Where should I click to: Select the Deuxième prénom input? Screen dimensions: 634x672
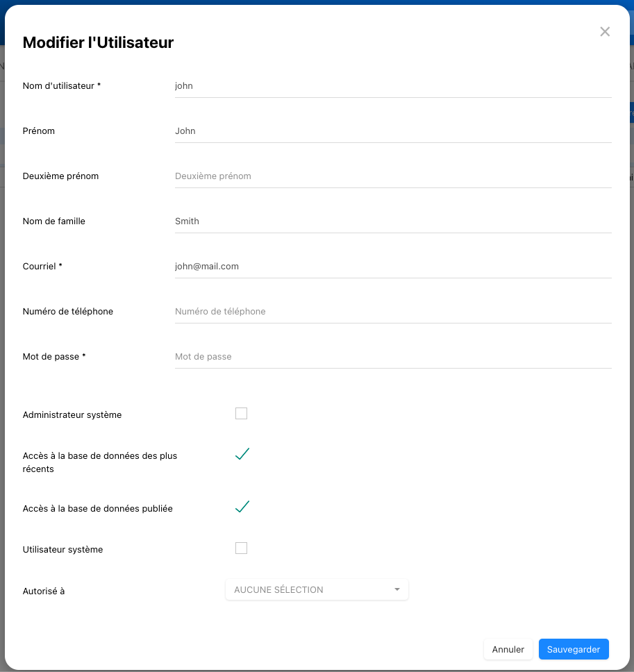393,176
